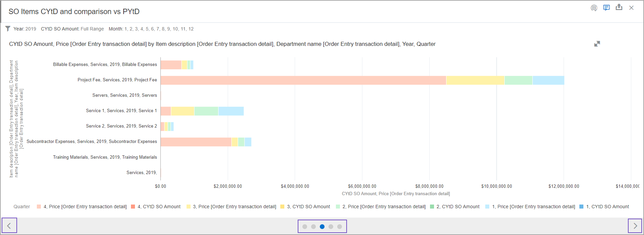Click the 'Project Fee, Services, 2019' row label
The width and height of the screenshot is (644, 235).
coord(117,80)
